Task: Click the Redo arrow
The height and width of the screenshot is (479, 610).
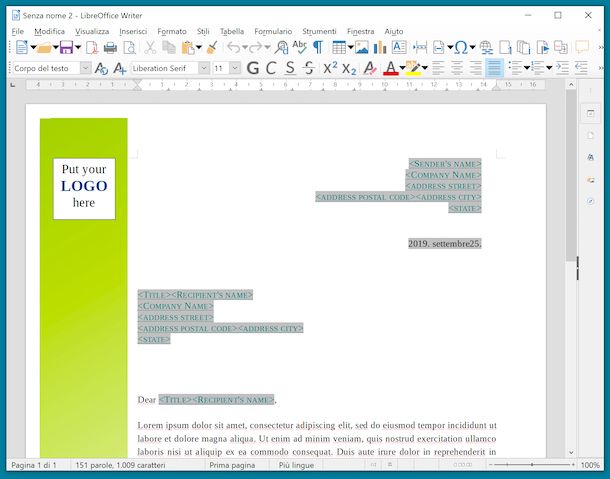Action: (x=256, y=47)
